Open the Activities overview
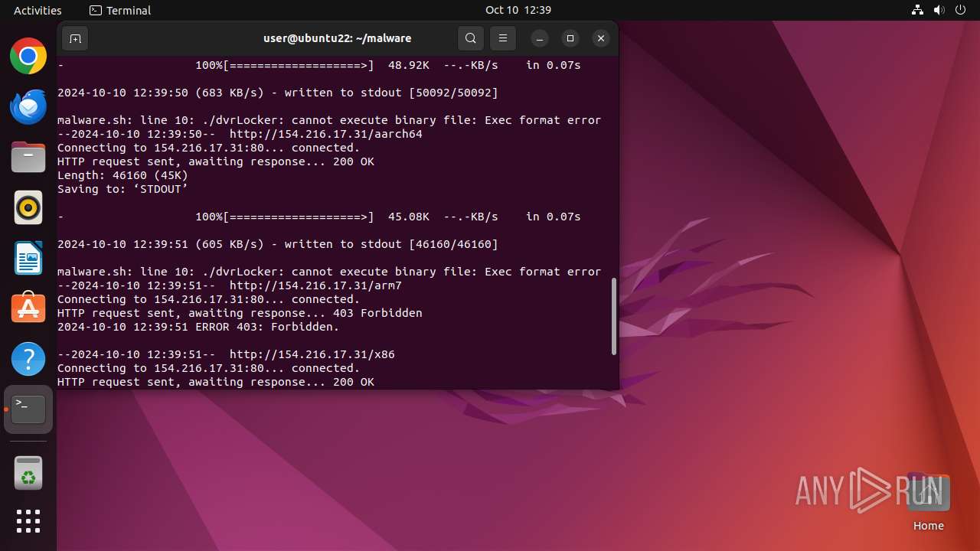980x551 pixels. click(x=38, y=10)
